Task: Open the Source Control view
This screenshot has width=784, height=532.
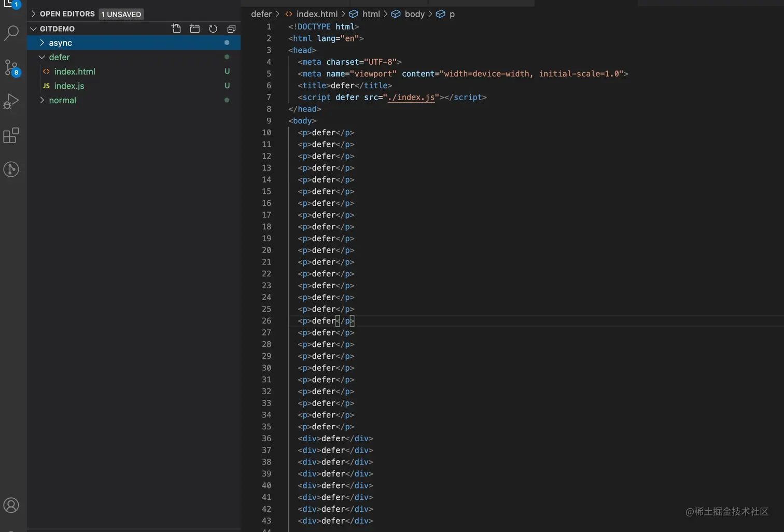Action: coord(11,67)
